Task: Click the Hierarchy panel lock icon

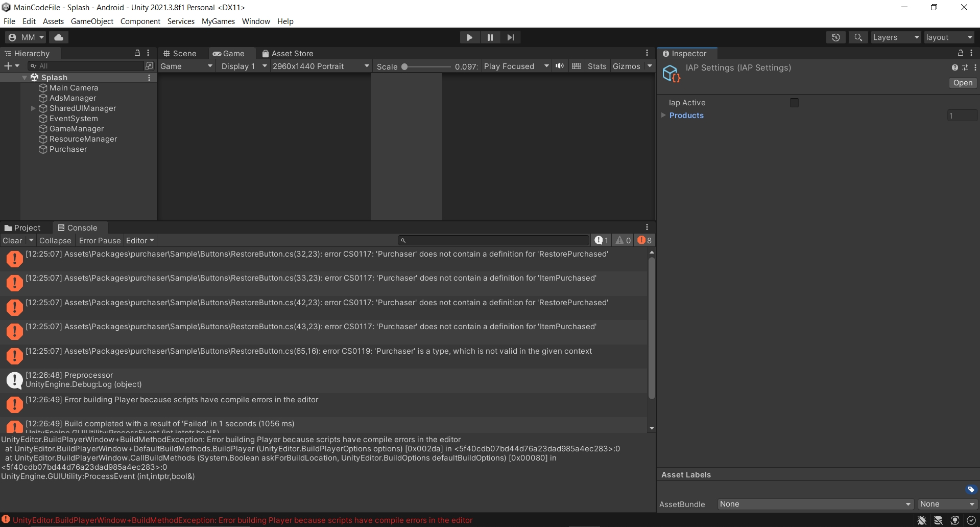Action: coord(137,53)
